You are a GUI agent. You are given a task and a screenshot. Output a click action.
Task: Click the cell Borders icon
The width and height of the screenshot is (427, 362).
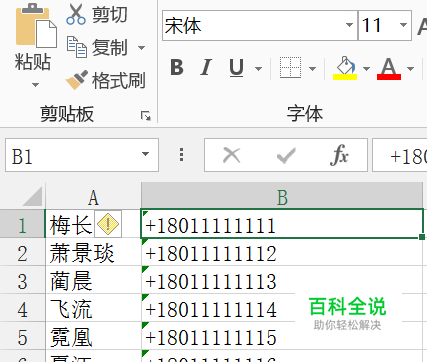coord(290,67)
